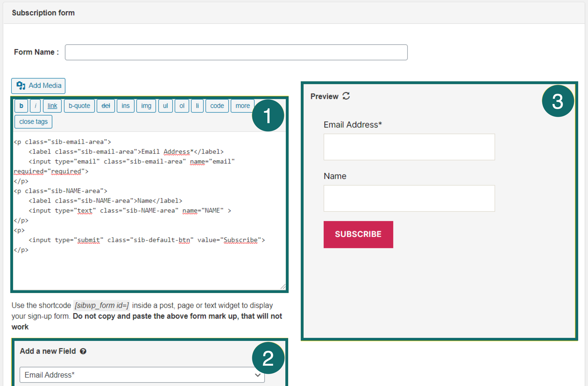
Task: Open help icon beside Add a new Field
Action: [83, 351]
